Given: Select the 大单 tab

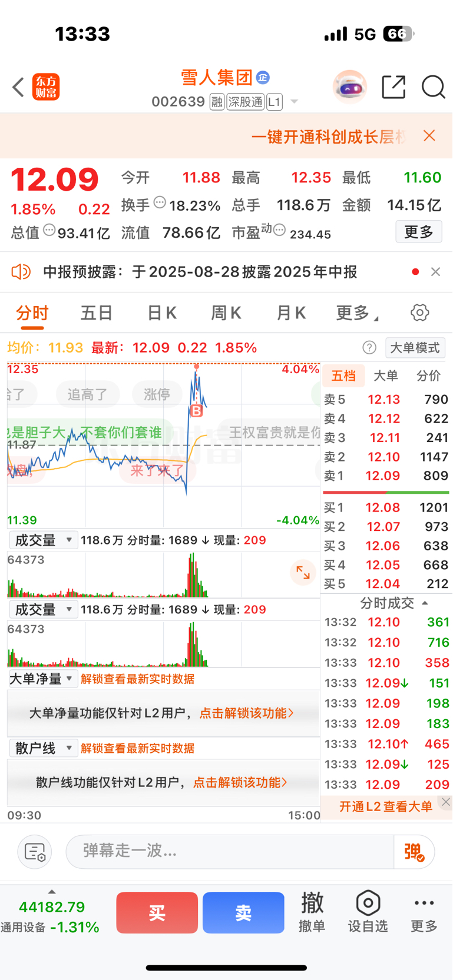Looking at the screenshot, I should 386,376.
